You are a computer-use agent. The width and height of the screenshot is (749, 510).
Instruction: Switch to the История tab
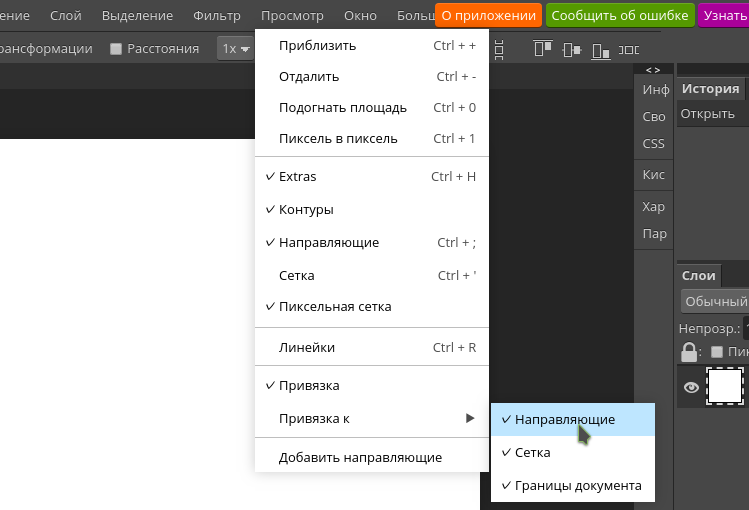(710, 88)
